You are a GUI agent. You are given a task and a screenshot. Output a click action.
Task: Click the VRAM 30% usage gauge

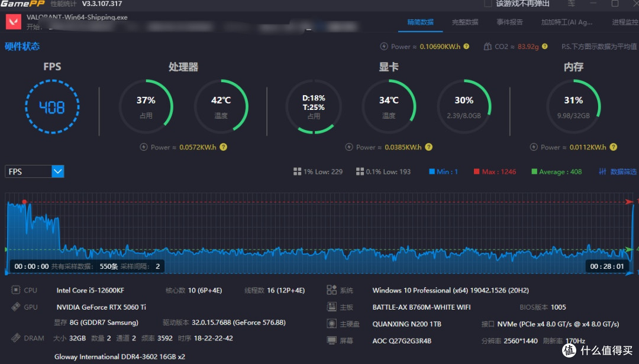pyautogui.click(x=464, y=107)
